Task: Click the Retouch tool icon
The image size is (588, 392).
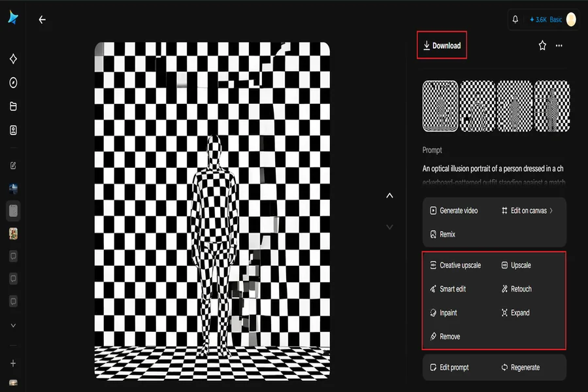Action: [x=504, y=289]
